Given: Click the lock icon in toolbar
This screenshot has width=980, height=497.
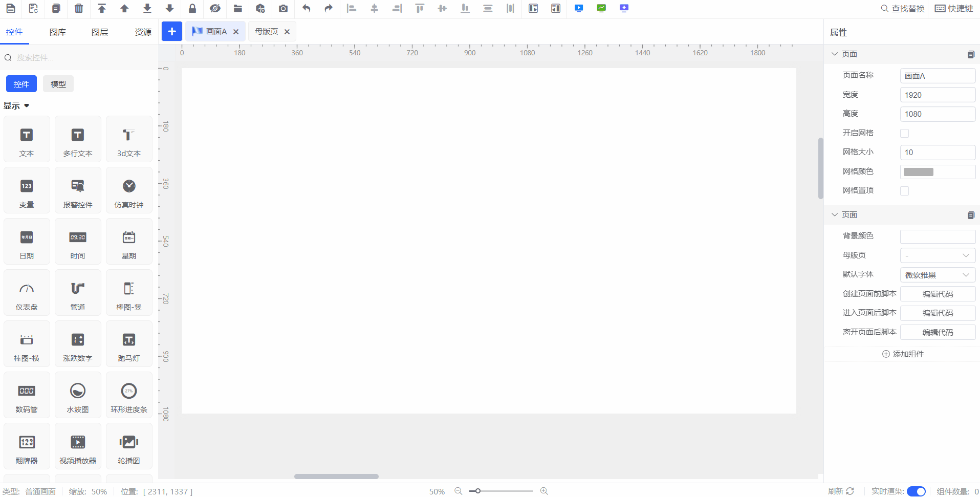Looking at the screenshot, I should click(192, 8).
